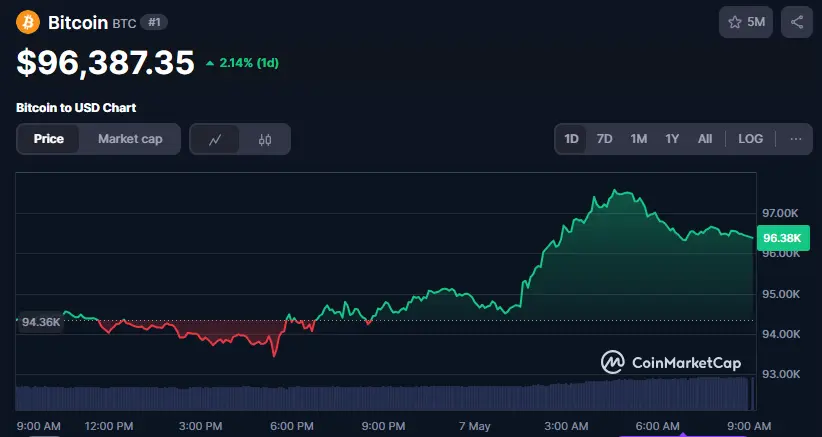Click the $96,387.35 price value
822x437 pixels.
coord(105,63)
